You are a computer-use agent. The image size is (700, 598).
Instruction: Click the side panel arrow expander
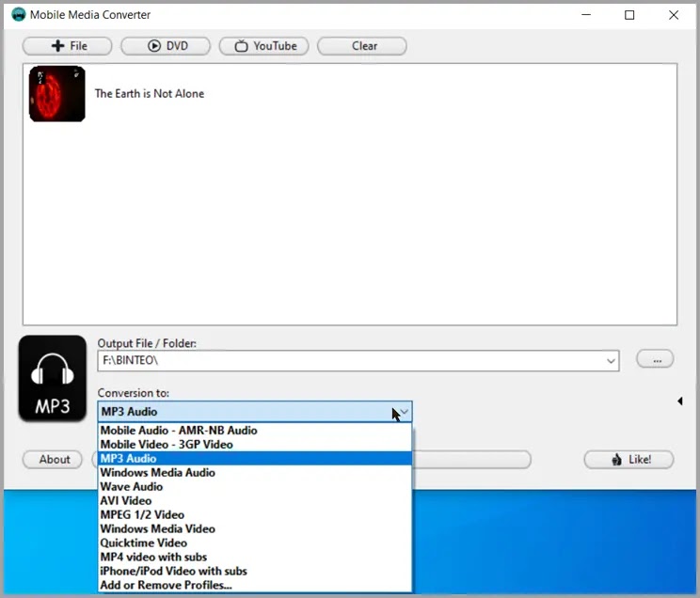pos(680,401)
